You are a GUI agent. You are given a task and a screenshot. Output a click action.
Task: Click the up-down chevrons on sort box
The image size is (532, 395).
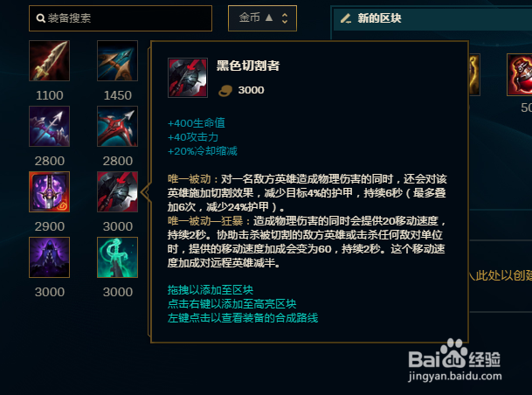[x=285, y=18]
